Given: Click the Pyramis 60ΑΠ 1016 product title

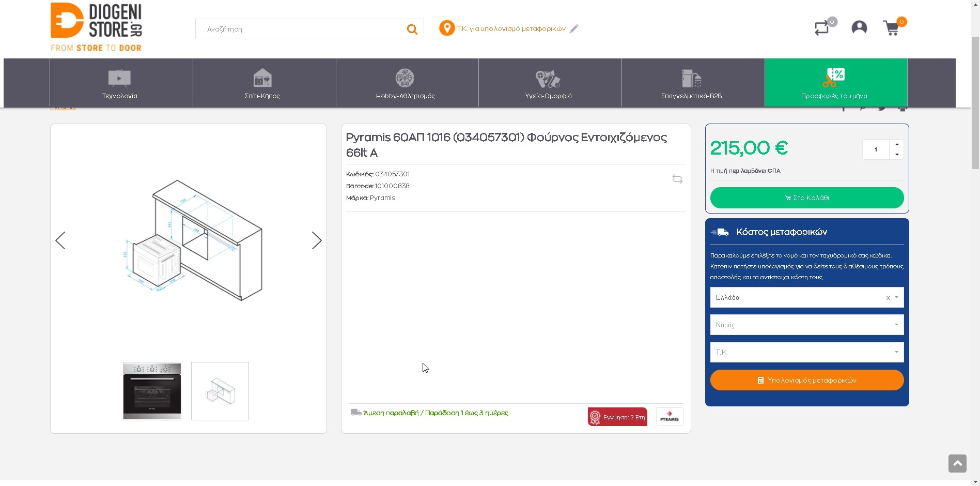Looking at the screenshot, I should pos(506,145).
